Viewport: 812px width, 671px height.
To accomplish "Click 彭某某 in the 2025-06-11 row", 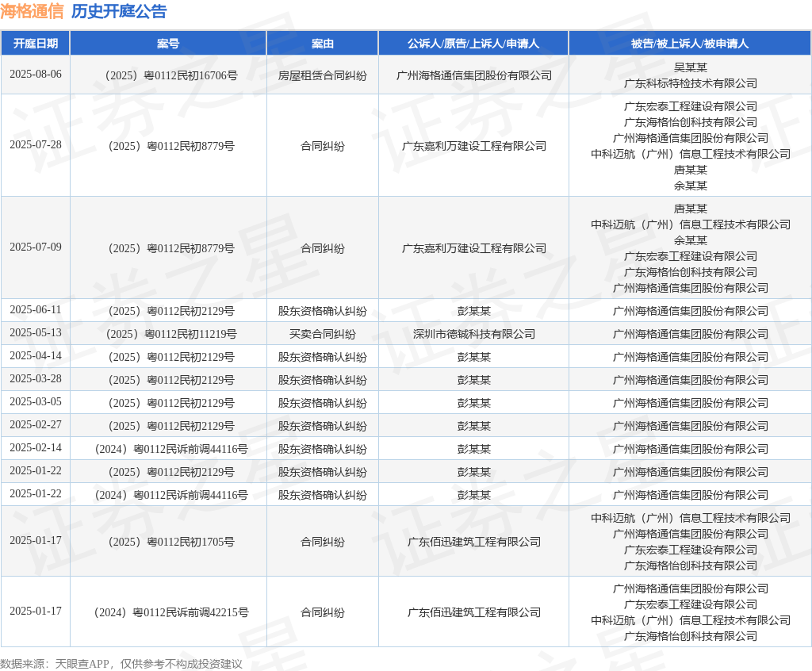I will [473, 310].
